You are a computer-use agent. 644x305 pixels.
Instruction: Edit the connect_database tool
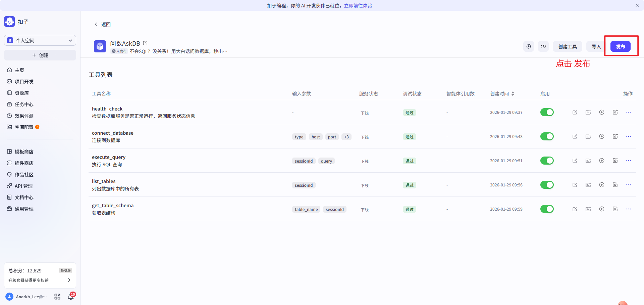(575, 136)
